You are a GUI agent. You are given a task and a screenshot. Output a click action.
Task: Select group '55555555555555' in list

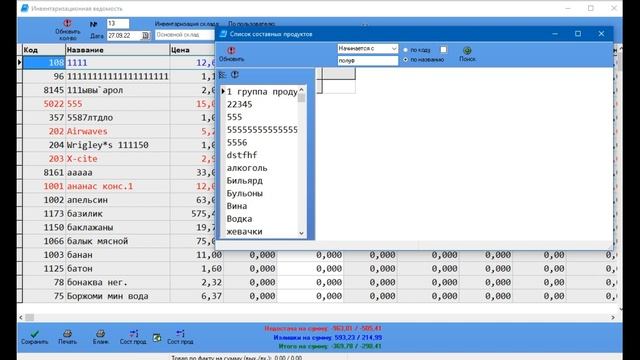point(262,130)
